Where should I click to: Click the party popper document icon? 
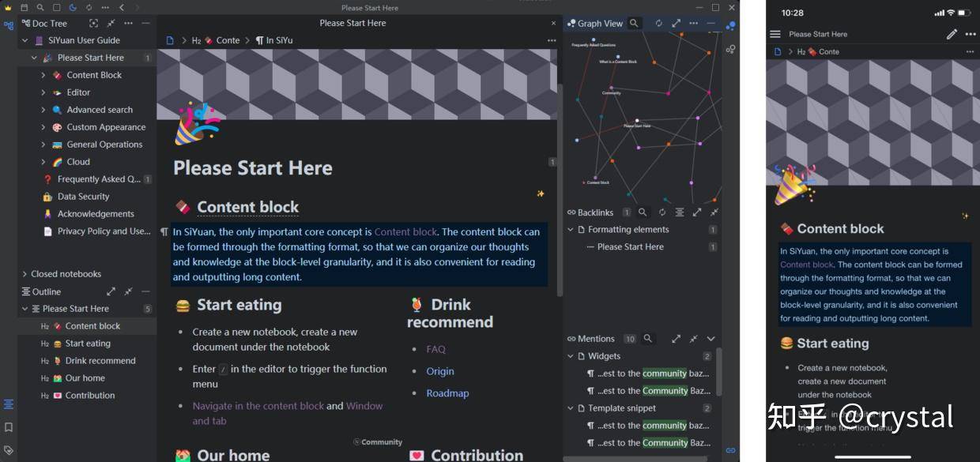click(x=196, y=123)
